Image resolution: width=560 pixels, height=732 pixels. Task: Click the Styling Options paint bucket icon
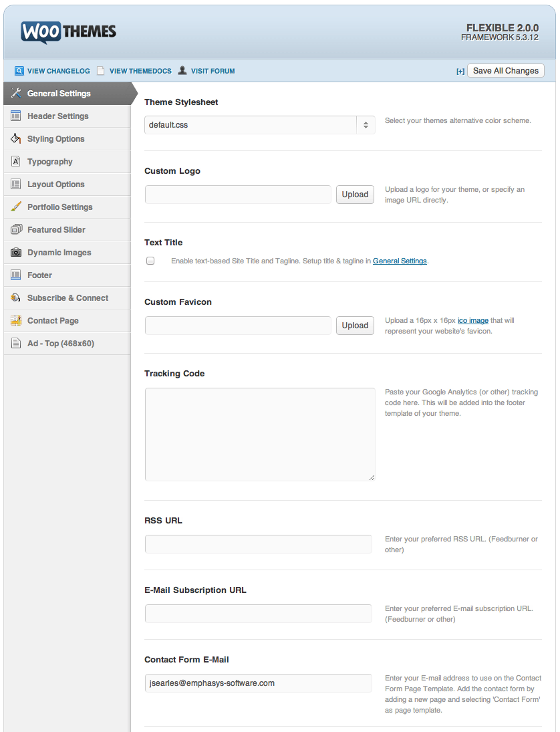[16, 139]
